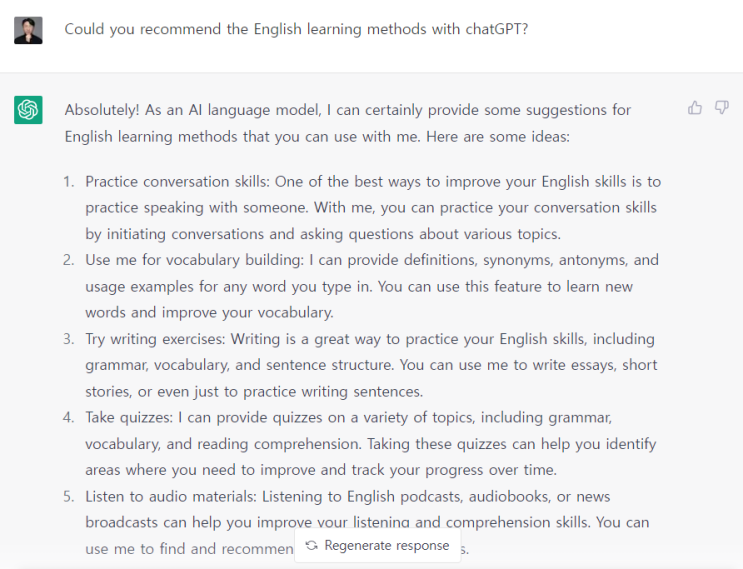Select the 'Practice conversation skills' heading text

[176, 182]
